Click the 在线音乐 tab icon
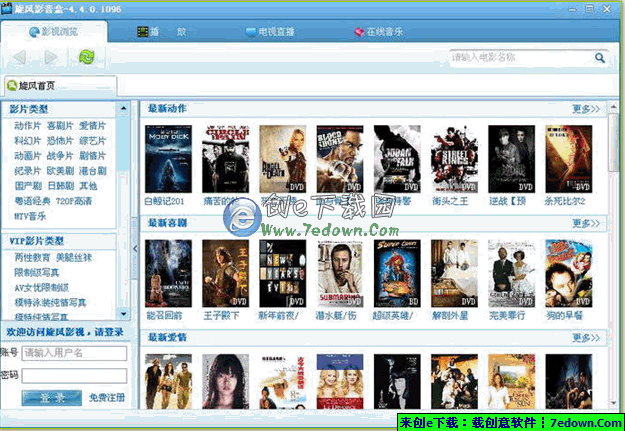Viewport: 625px width, 431px height. click(359, 32)
